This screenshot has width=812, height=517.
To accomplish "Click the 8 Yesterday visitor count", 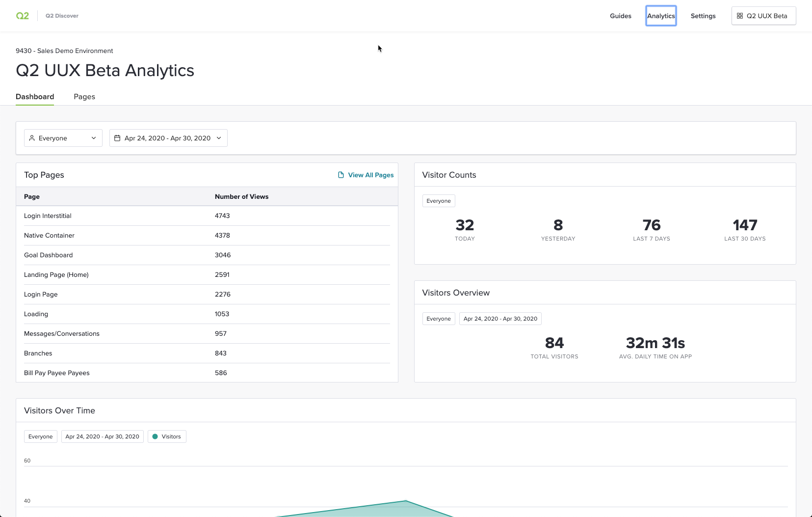I will coord(558,225).
